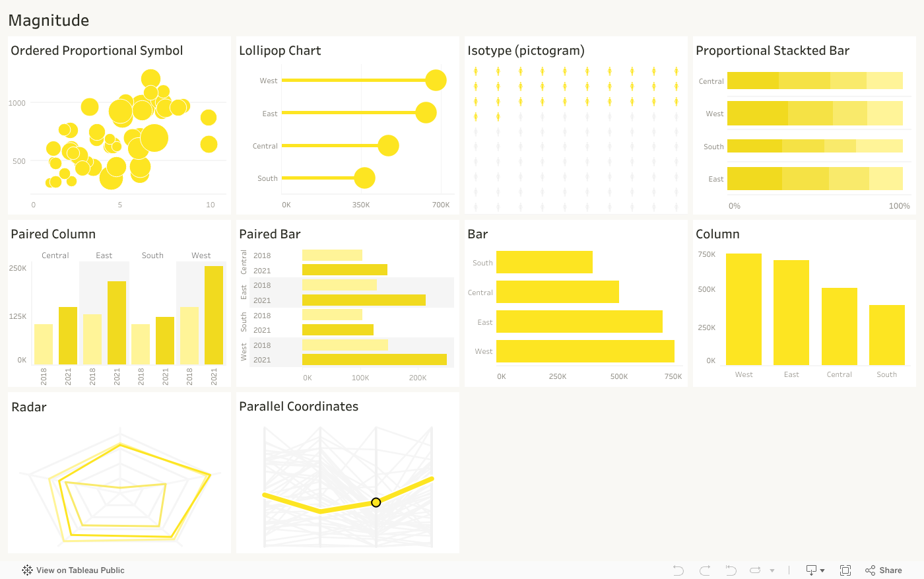Open the View on Tableau Public link

[80, 570]
